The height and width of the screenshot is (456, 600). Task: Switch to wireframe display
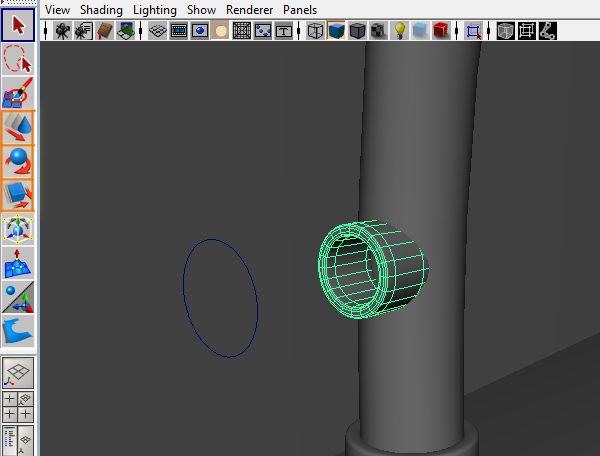315,31
